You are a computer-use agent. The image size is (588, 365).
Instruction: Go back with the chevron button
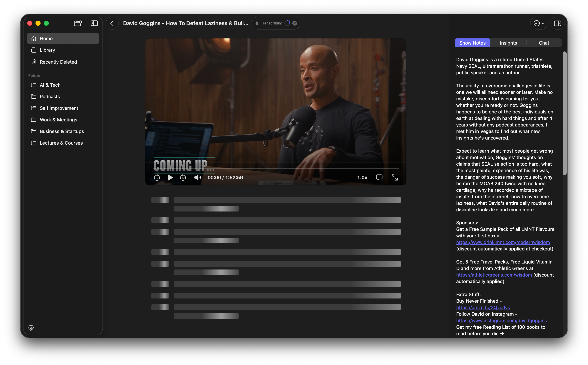112,23
